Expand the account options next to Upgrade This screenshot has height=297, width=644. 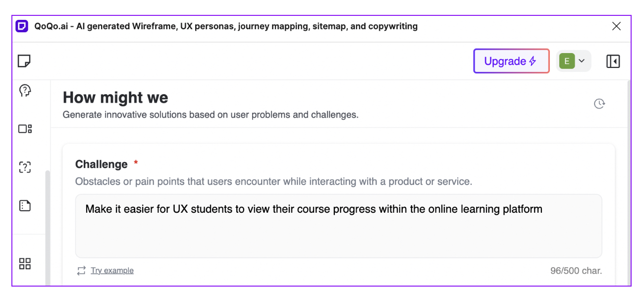click(x=581, y=60)
